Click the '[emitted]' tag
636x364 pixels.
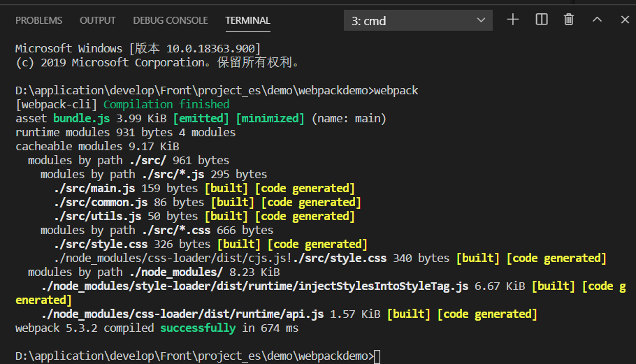(x=201, y=118)
